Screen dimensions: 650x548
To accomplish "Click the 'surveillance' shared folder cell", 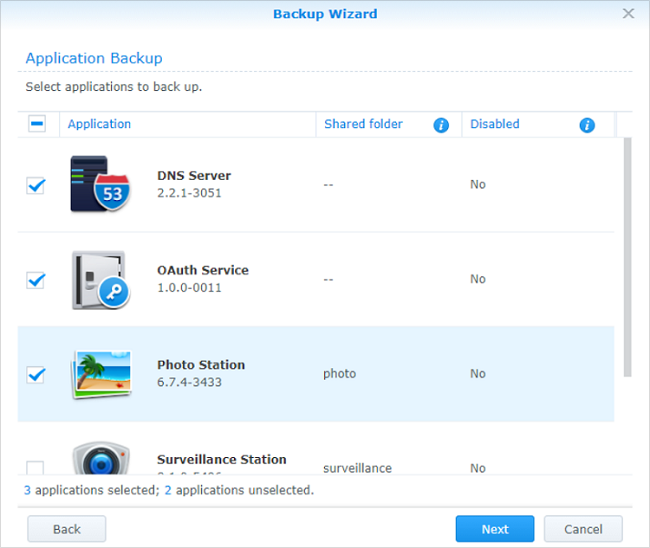I will pos(357,468).
